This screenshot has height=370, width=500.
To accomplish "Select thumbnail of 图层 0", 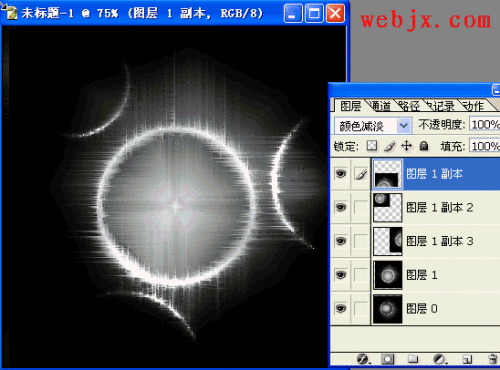I will tap(387, 309).
